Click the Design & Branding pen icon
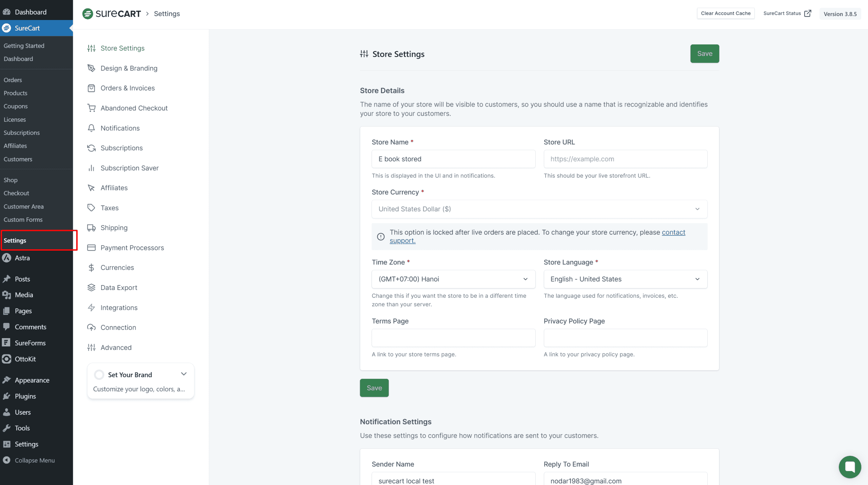The image size is (868, 485). click(91, 68)
